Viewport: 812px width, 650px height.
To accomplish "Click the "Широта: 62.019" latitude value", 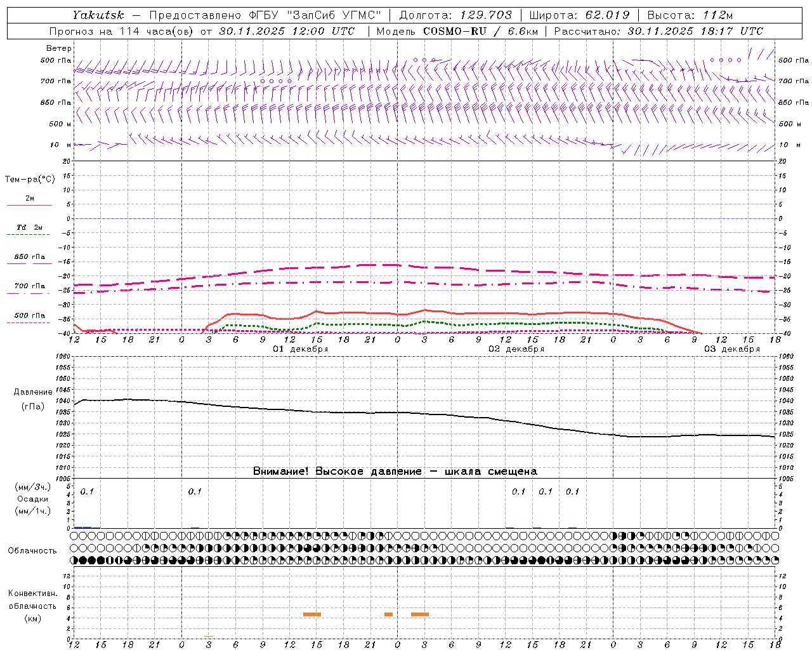I will [x=579, y=15].
